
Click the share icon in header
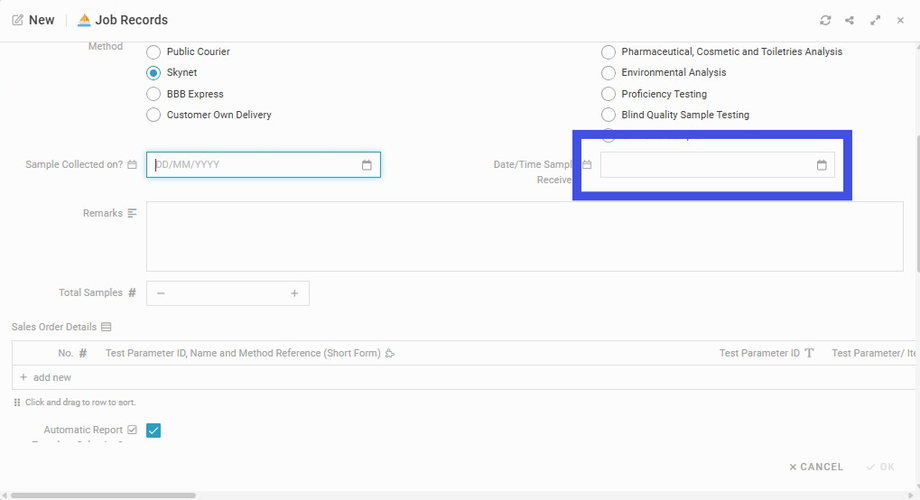click(849, 21)
